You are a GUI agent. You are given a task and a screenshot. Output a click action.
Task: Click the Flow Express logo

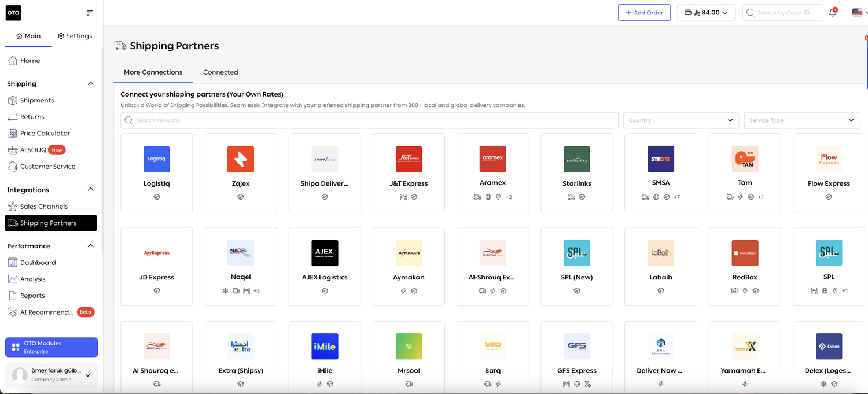pos(829,159)
